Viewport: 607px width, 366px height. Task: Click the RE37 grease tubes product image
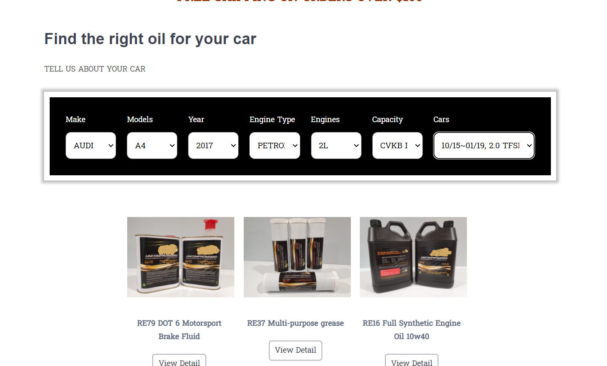[297, 257]
